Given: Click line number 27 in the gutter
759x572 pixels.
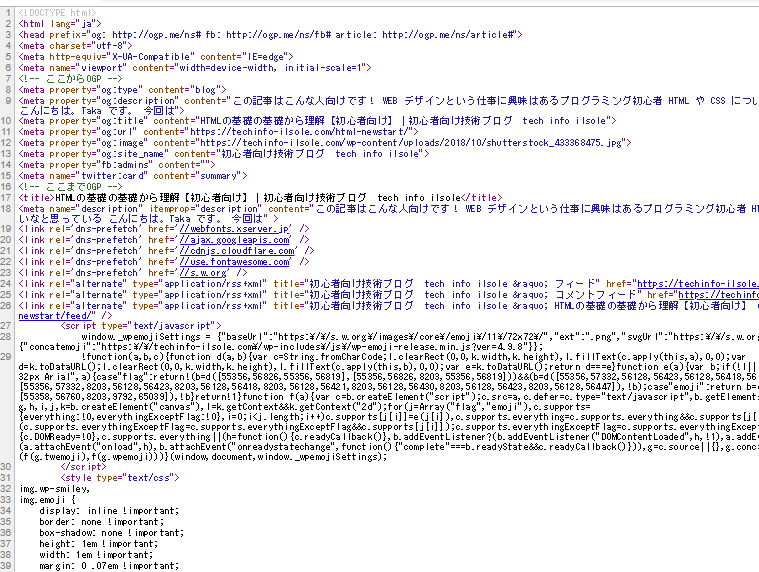Looking at the screenshot, I should point(6,326).
